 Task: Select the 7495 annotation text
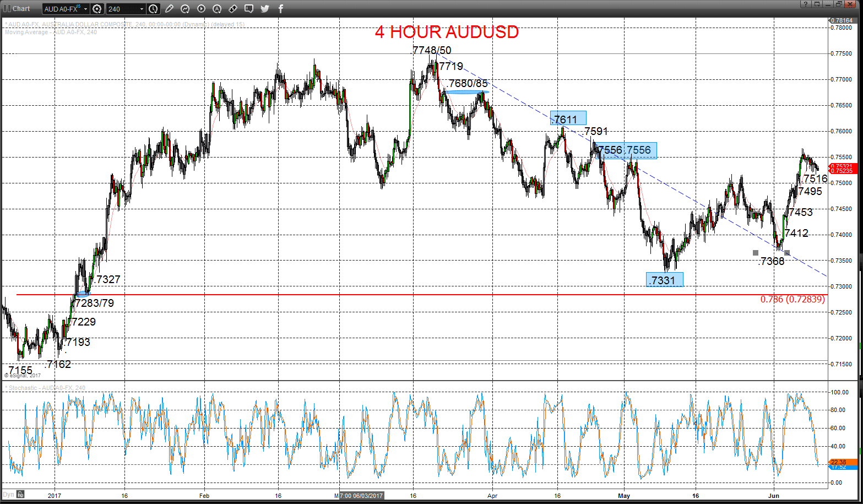tap(810, 191)
